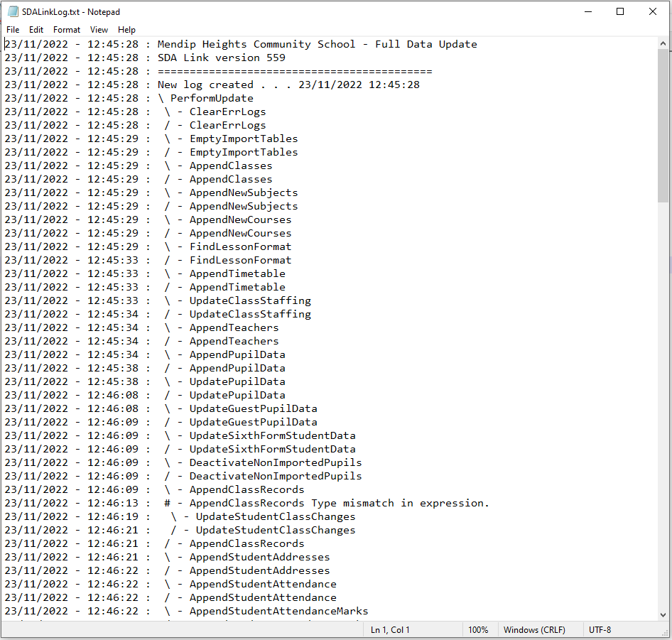Open the View menu
672x640 pixels.
click(x=99, y=30)
